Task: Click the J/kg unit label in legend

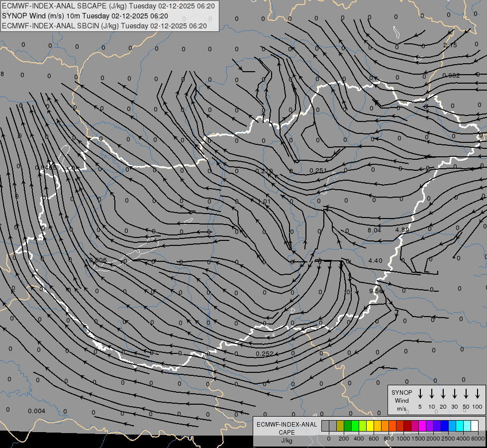Action: tap(287, 441)
